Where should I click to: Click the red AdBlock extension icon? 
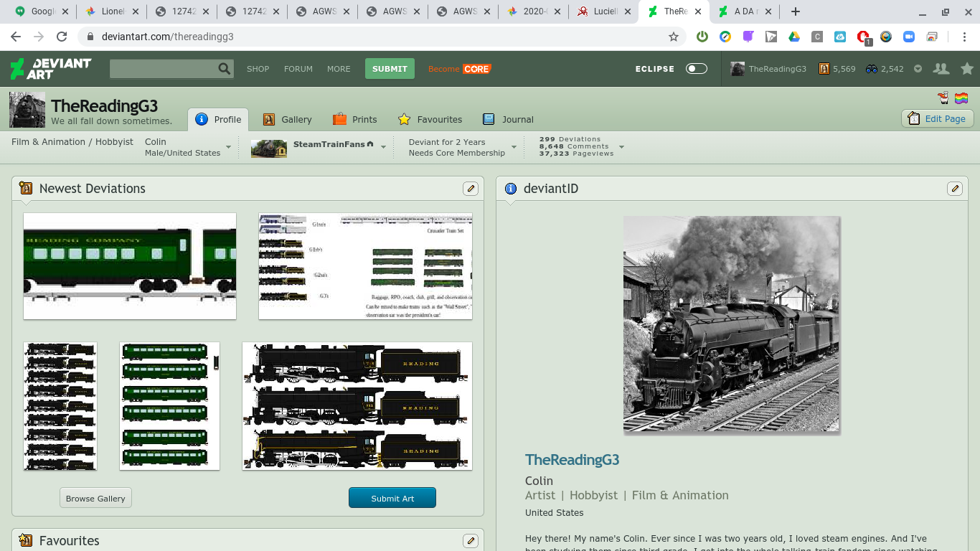[x=863, y=37]
